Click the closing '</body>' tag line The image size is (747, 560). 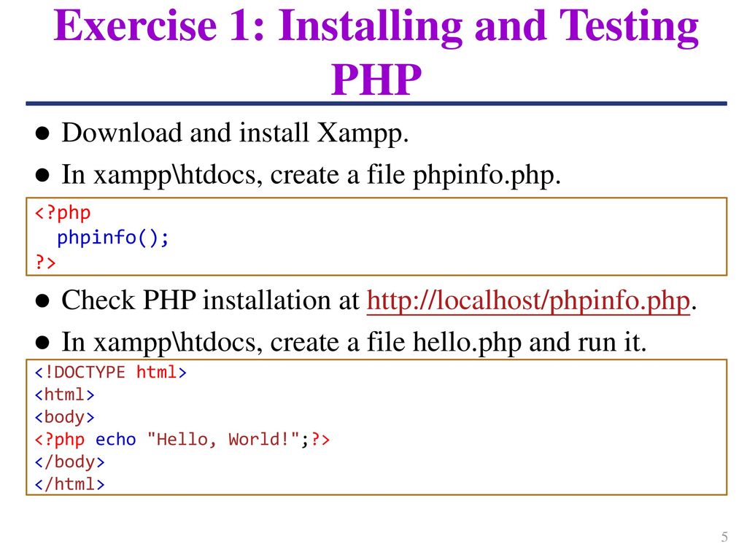click(x=69, y=462)
